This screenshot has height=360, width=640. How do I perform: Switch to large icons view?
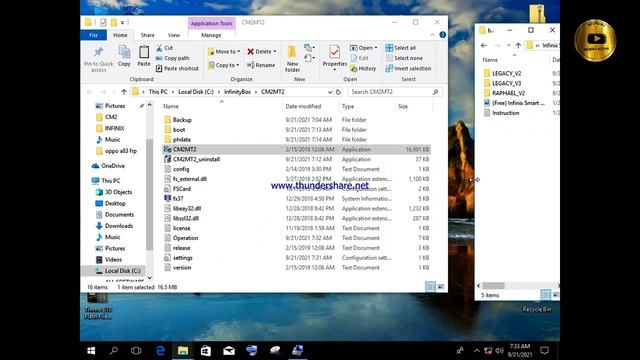point(441,287)
